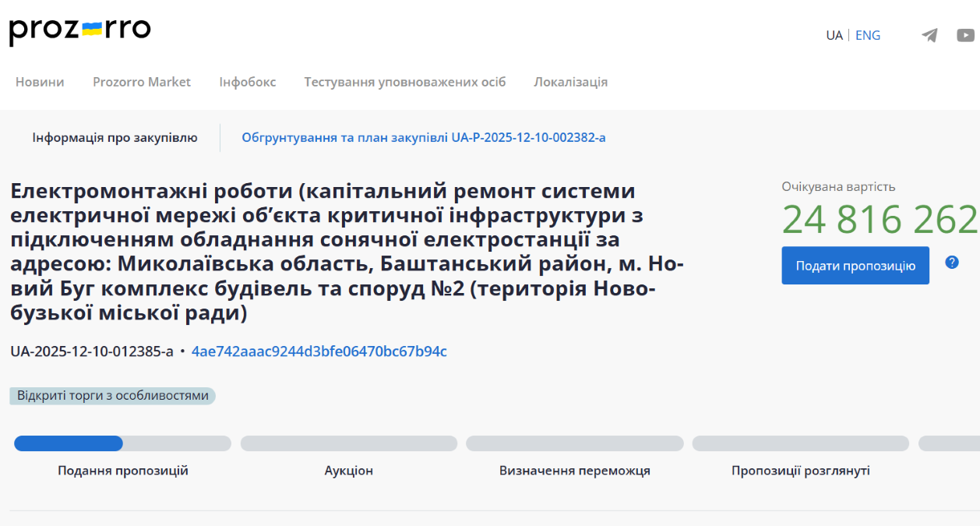Select the Визначення переможця stage label
Screen dimensions: 980x526
(x=574, y=471)
